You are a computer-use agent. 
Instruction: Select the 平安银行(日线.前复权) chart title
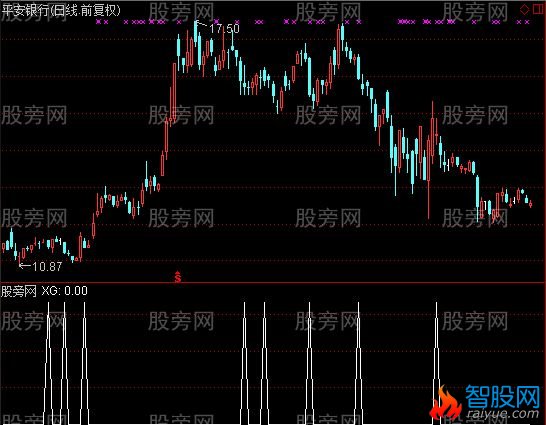[61, 10]
